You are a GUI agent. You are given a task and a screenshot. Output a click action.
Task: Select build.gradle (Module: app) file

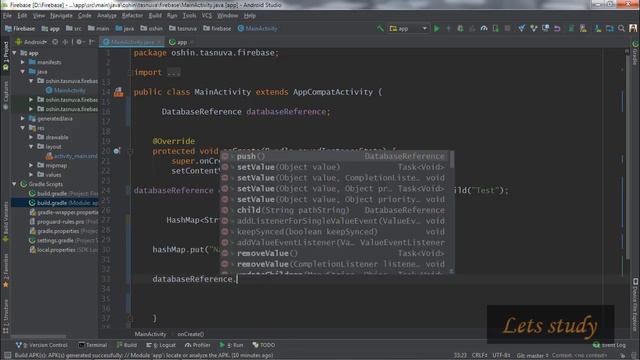(x=63, y=203)
